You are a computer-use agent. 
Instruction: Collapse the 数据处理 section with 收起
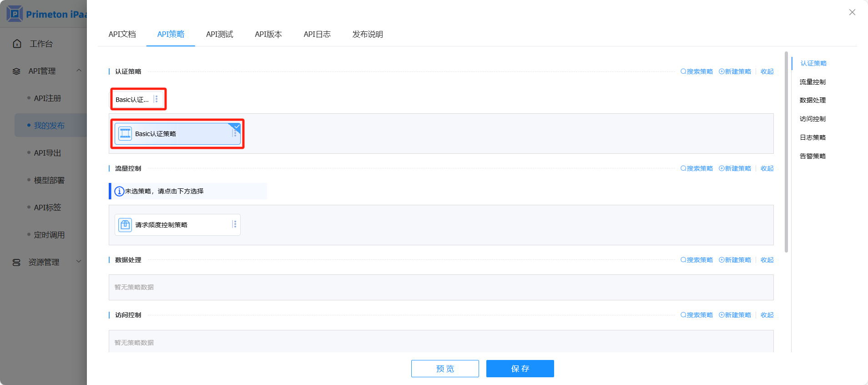(x=767, y=260)
